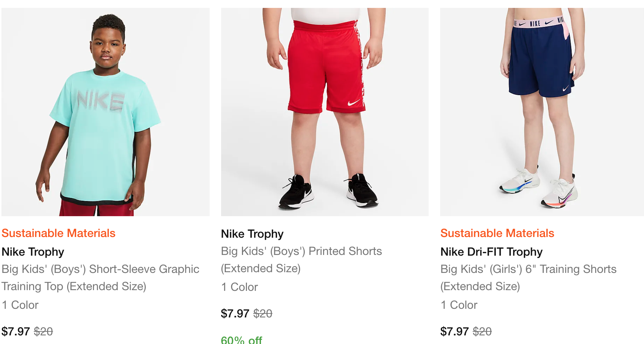644x344 pixels.
Task: Click crossed-out $20 price of Dri-FIT Trophy shorts
Action: point(482,331)
